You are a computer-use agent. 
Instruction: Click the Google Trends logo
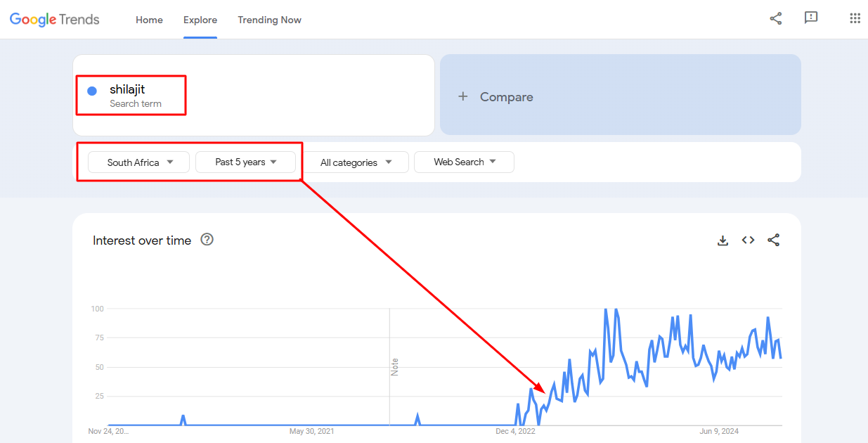[55, 20]
